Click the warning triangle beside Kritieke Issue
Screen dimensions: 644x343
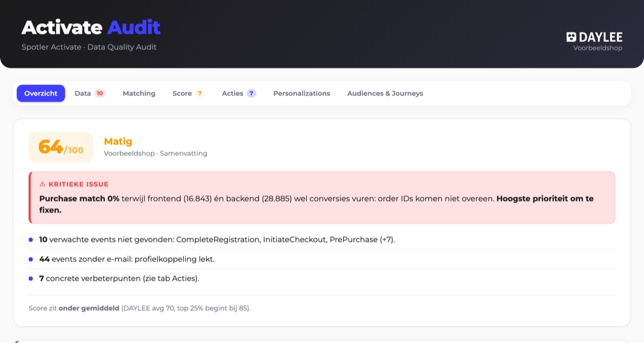click(x=42, y=184)
